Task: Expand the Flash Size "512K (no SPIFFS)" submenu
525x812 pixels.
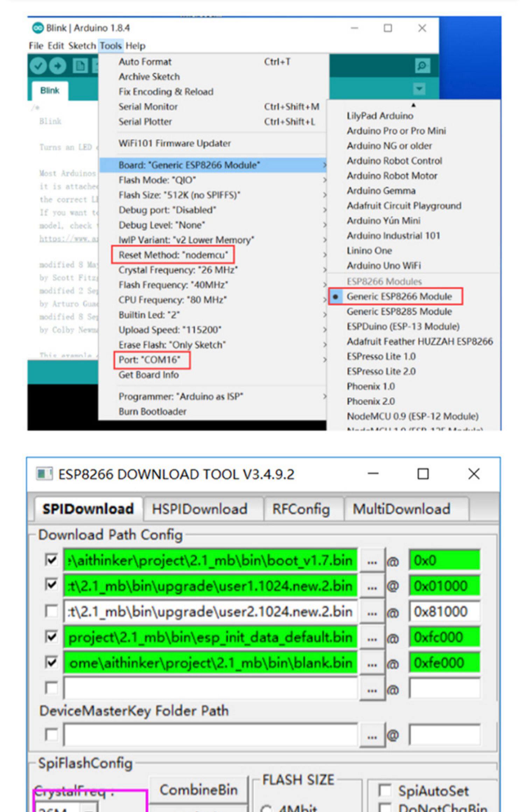Action: pyautogui.click(x=213, y=195)
